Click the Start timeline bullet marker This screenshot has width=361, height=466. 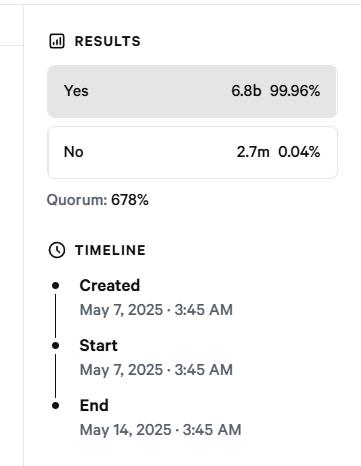pos(56,346)
